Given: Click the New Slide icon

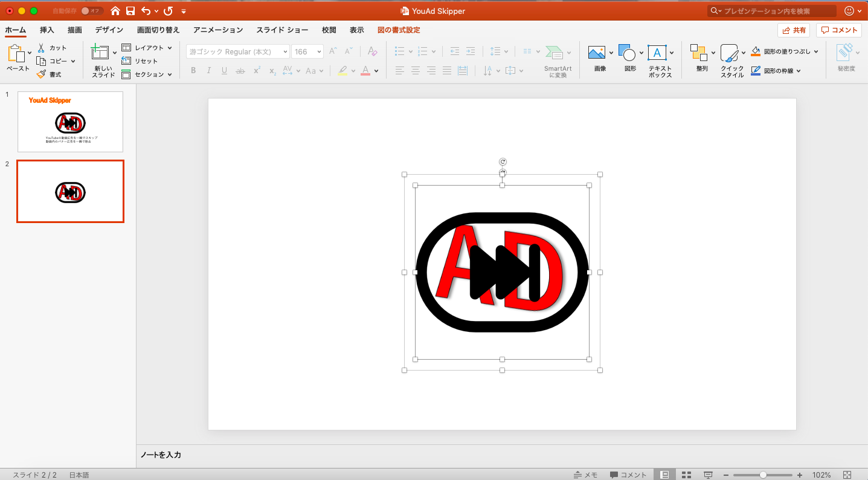Looking at the screenshot, I should click(x=100, y=53).
